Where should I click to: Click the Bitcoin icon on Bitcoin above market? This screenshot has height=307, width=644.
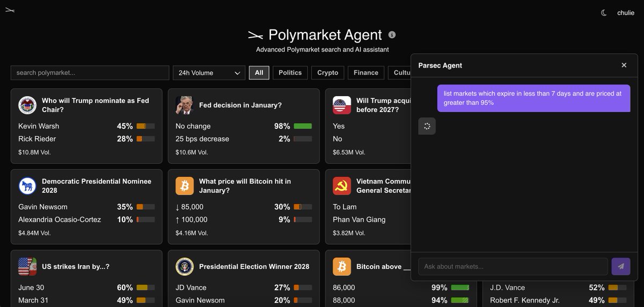click(341, 266)
